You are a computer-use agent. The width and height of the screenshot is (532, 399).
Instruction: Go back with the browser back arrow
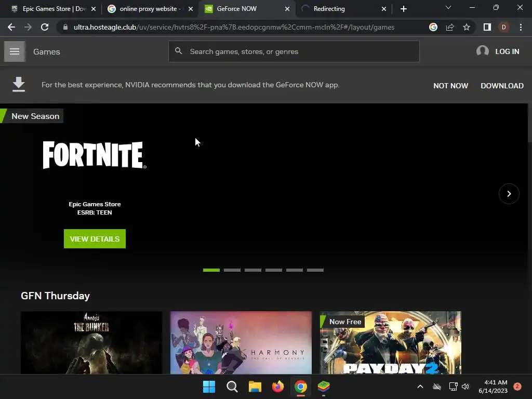pos(11,27)
